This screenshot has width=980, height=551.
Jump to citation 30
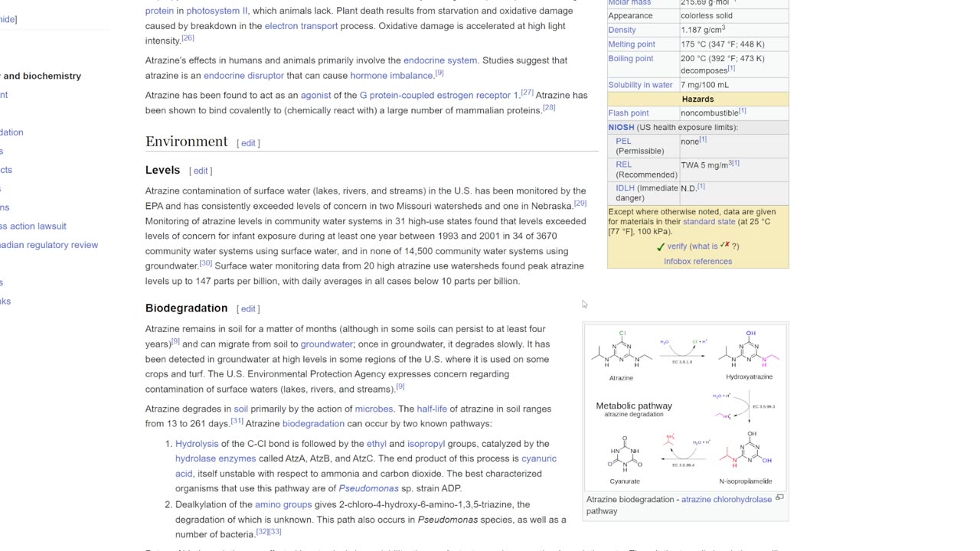tap(206, 262)
